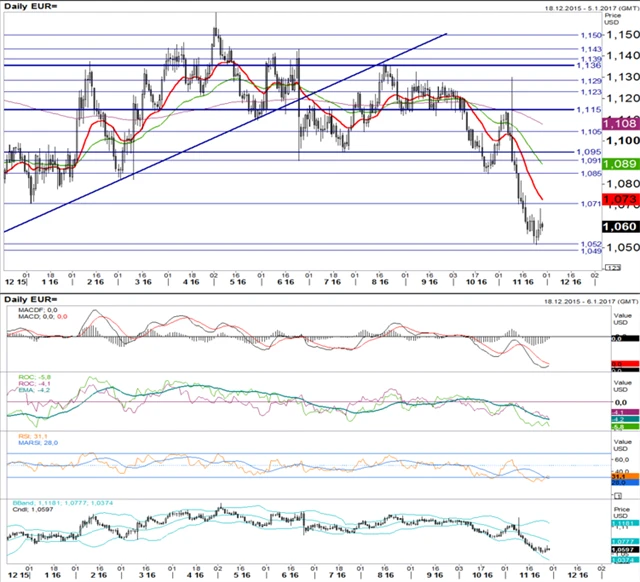Click the '60,0' tick on the RSI axis
This screenshot has height=582, width=640.
click(x=622, y=460)
